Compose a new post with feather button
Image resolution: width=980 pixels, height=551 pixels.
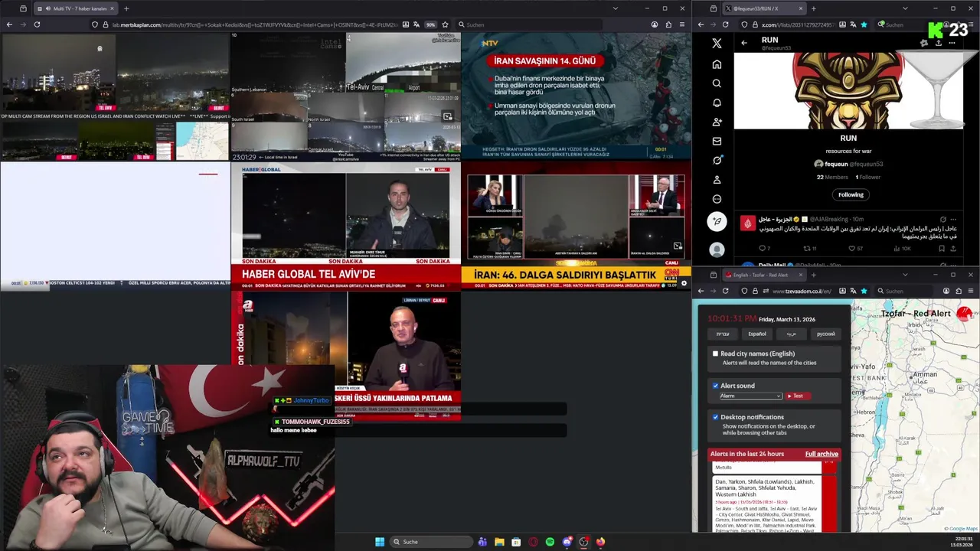pyautogui.click(x=717, y=221)
